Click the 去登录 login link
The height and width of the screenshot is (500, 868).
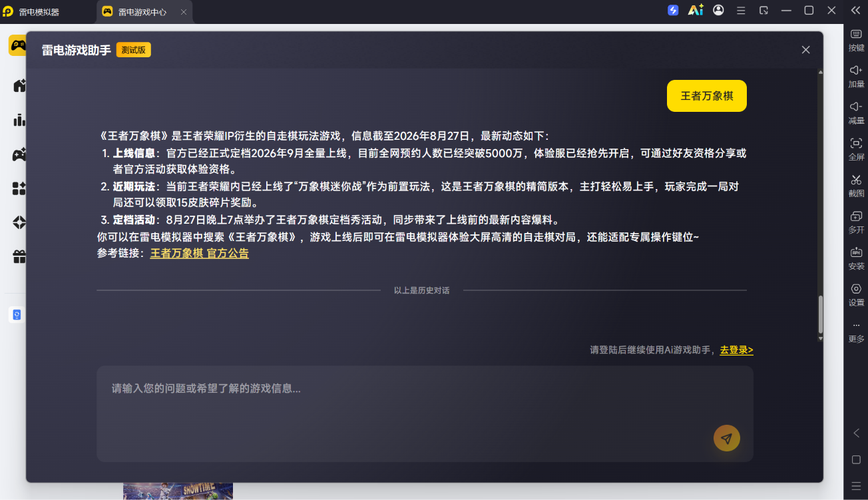pos(736,350)
